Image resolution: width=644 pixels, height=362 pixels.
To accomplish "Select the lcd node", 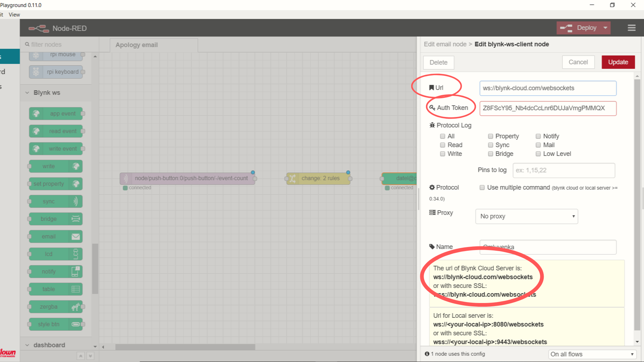I will 56,254.
